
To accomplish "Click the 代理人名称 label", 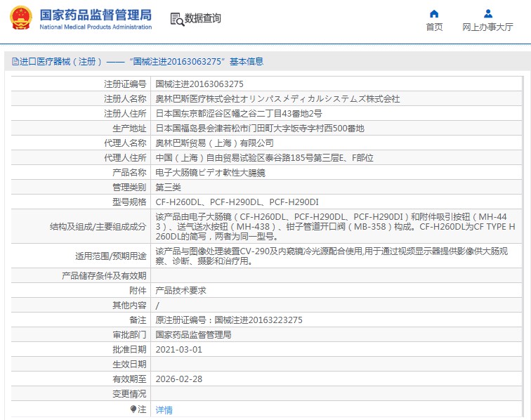I will click(125, 143).
